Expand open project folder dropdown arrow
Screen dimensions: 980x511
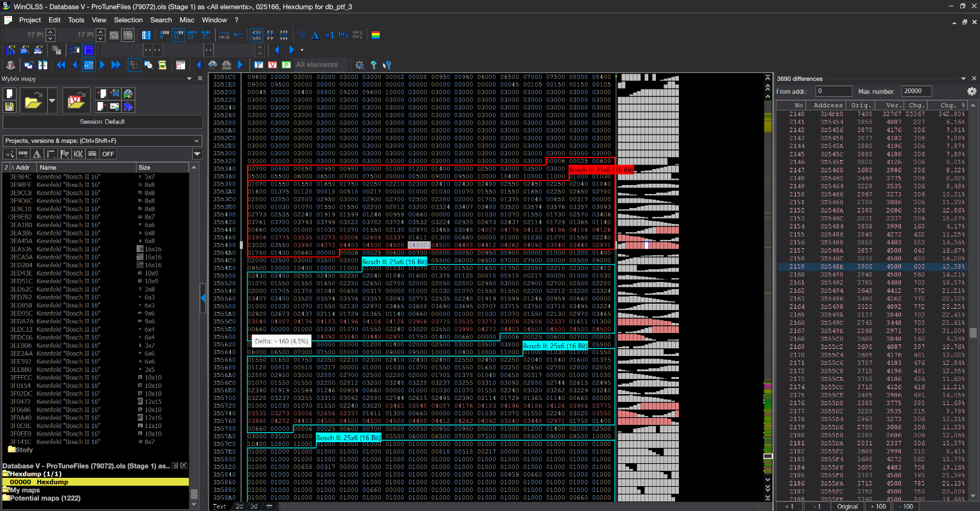coord(52,101)
